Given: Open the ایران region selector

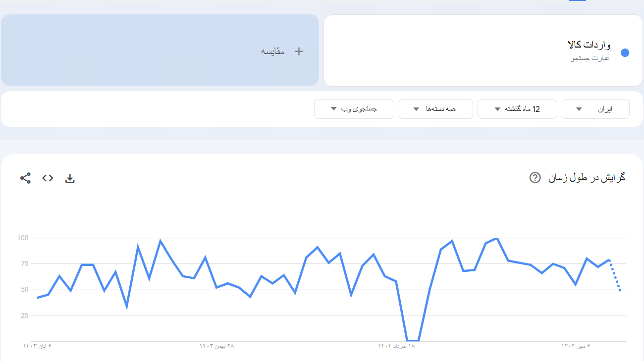Looking at the screenshot, I should pyautogui.click(x=595, y=109).
